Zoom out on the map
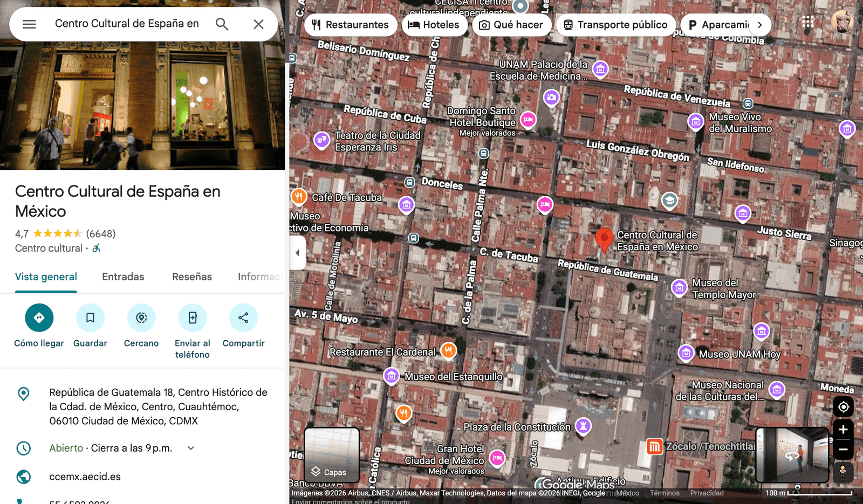Image resolution: width=863 pixels, height=504 pixels. pos(843,449)
